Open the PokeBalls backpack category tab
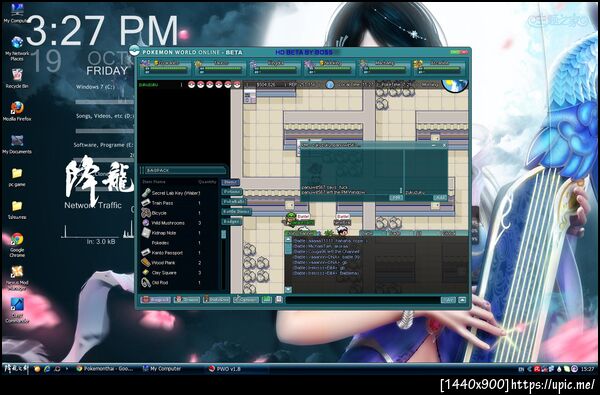The width and height of the screenshot is (600, 395). (234, 201)
